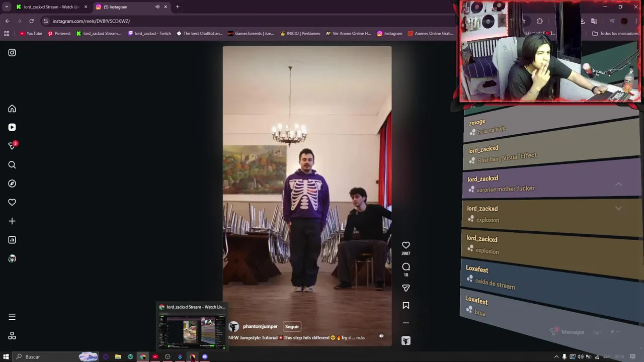Open the Meta apps icon at sidebar bottom
Image resolution: width=644 pixels, height=362 pixels.
pyautogui.click(x=12, y=336)
